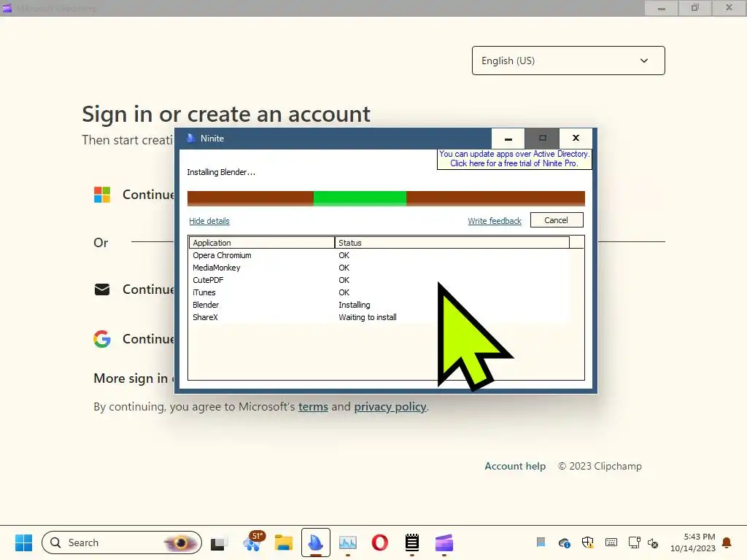This screenshot has height=560, width=747.
Task: Cancel the Ninite installation
Action: click(x=557, y=220)
